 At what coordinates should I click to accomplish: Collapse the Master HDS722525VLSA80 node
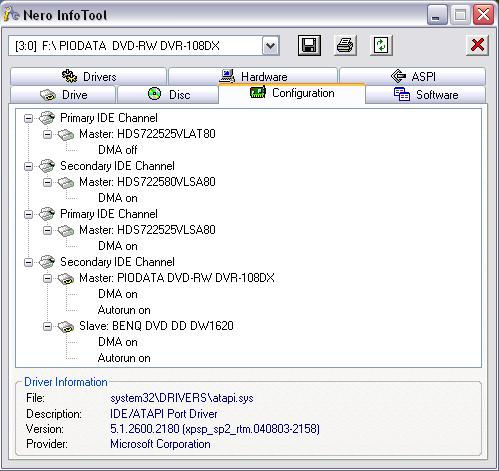[48, 230]
